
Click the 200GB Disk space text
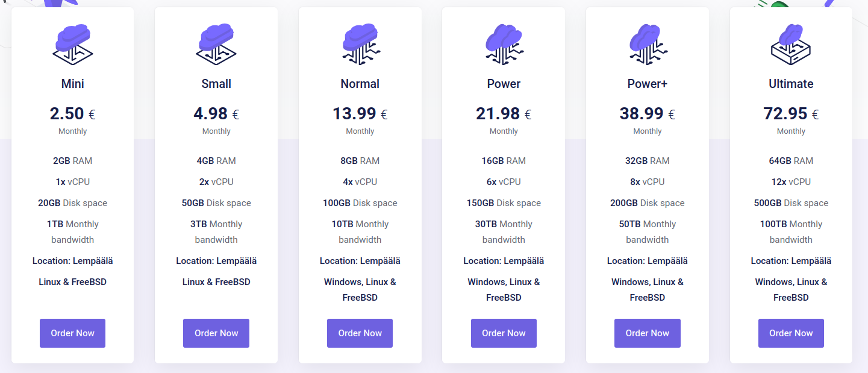coord(648,203)
